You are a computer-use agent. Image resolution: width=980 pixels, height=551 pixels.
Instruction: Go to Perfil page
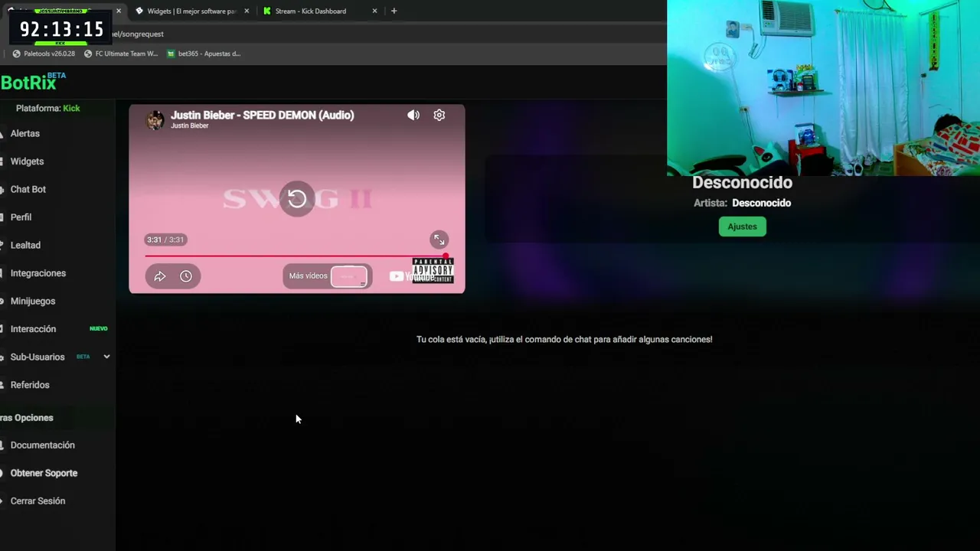click(21, 217)
